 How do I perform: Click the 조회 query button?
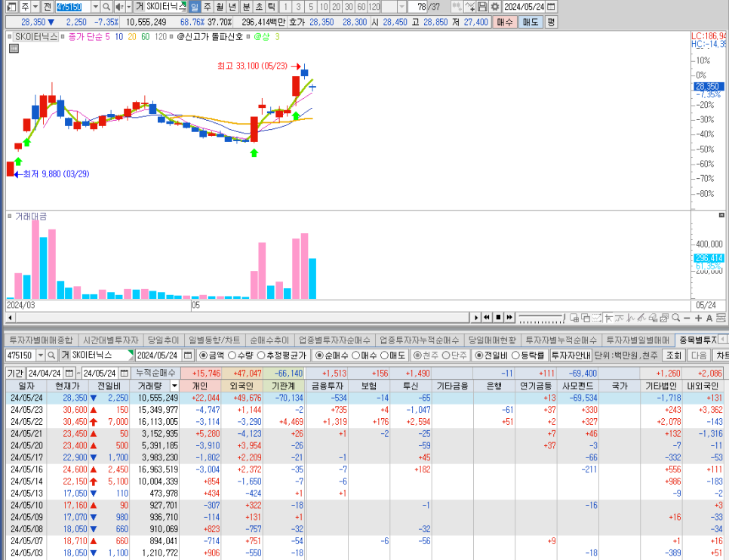point(673,355)
